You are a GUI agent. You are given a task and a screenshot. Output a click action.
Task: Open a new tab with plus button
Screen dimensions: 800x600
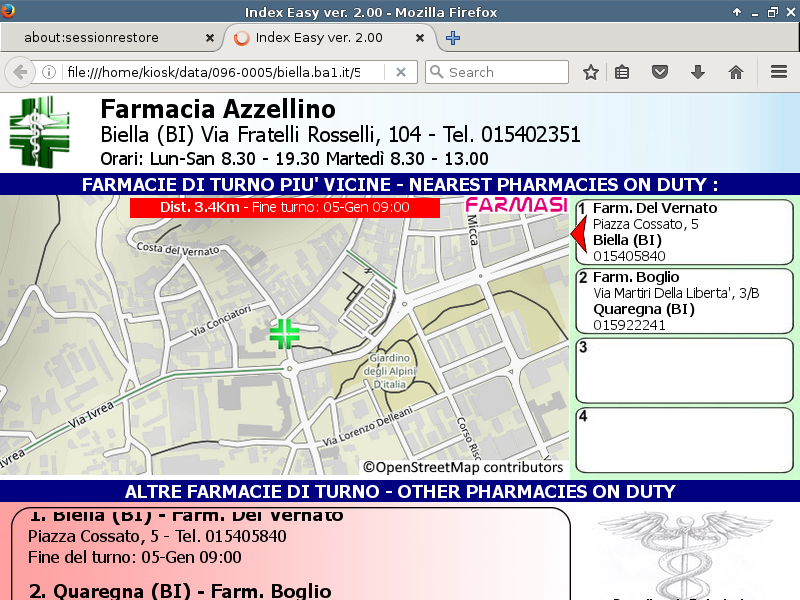coord(453,38)
